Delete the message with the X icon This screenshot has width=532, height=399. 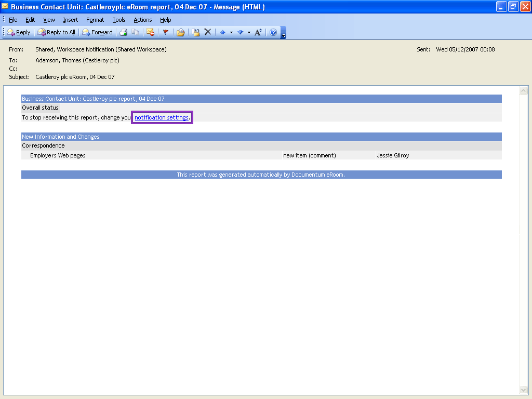tap(208, 32)
